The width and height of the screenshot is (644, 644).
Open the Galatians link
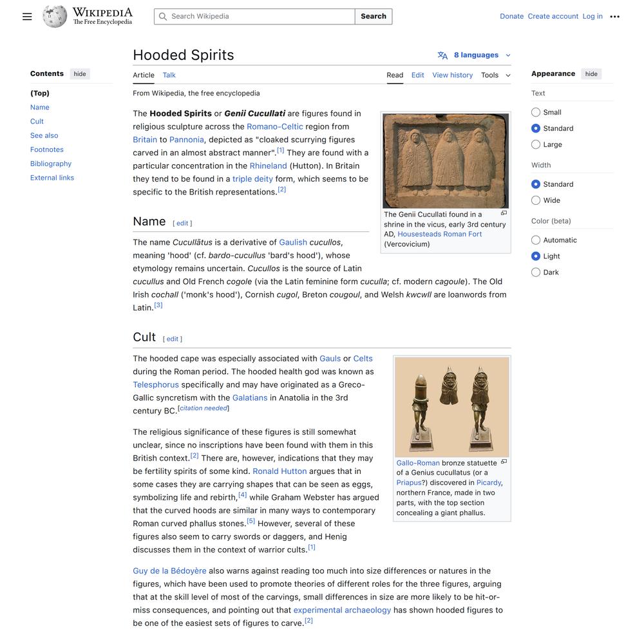tap(250, 398)
